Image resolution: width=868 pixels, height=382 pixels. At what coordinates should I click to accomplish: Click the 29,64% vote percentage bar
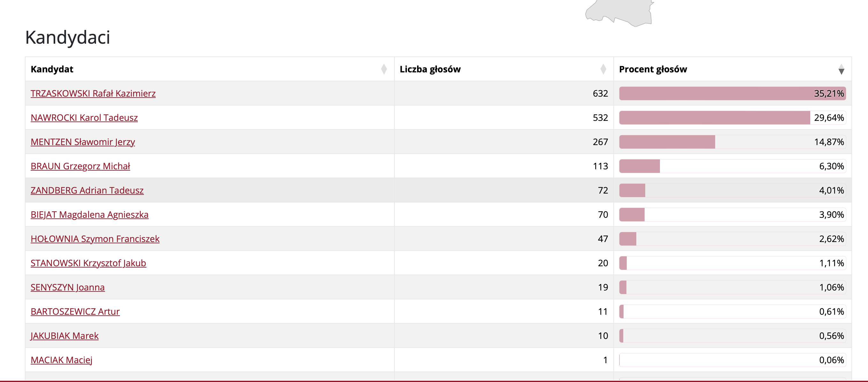pyautogui.click(x=733, y=117)
